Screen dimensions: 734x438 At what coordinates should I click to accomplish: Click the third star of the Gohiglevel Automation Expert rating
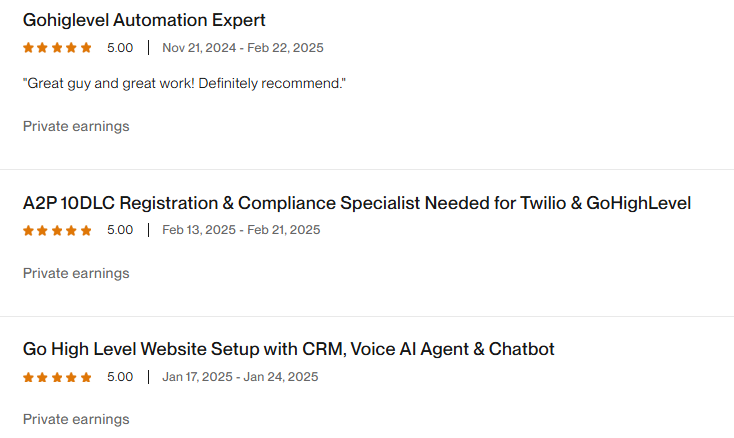click(x=57, y=47)
